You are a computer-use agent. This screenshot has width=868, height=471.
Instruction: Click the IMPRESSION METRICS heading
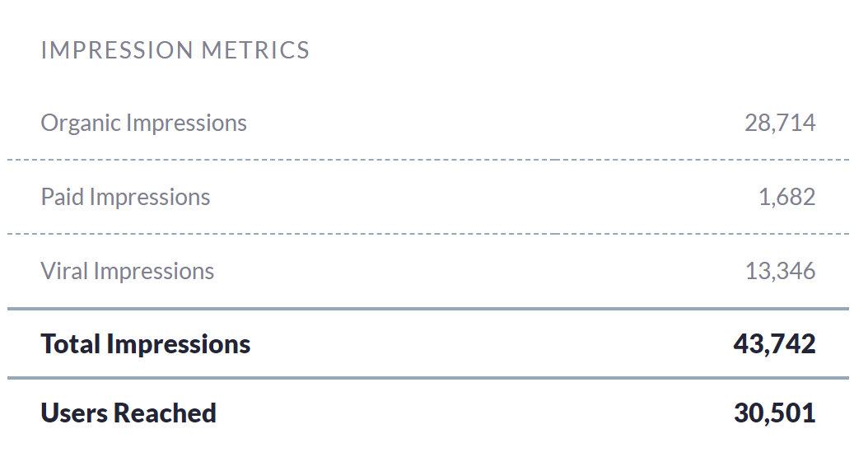175,50
